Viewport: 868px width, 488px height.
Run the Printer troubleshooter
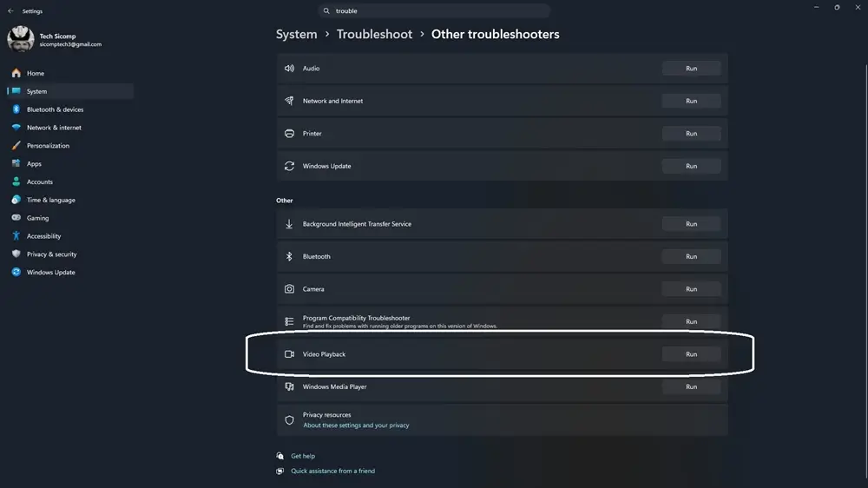pos(692,134)
